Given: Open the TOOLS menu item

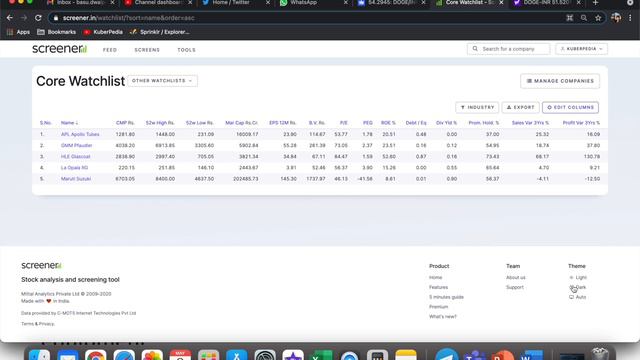Looking at the screenshot, I should pos(187,50).
